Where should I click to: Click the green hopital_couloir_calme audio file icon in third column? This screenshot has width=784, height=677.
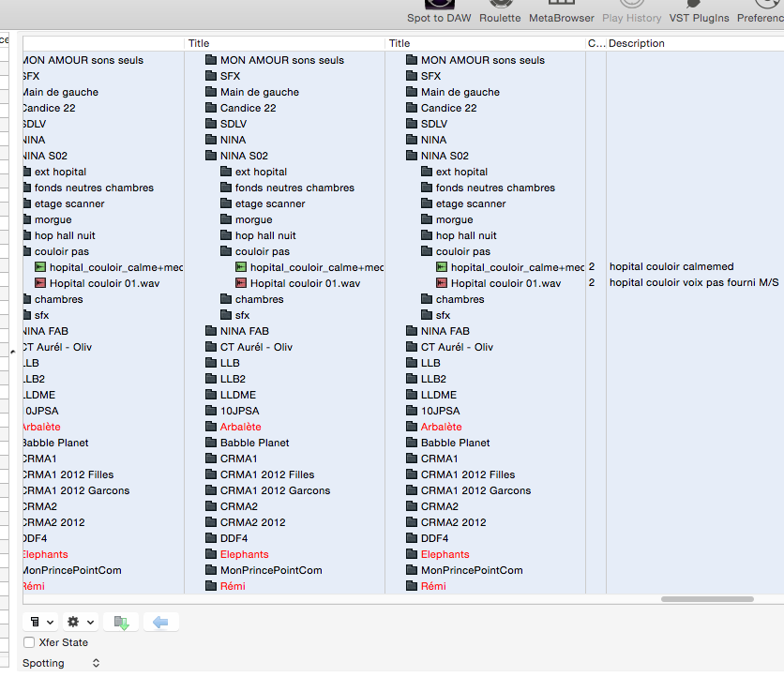pyautogui.click(x=443, y=267)
